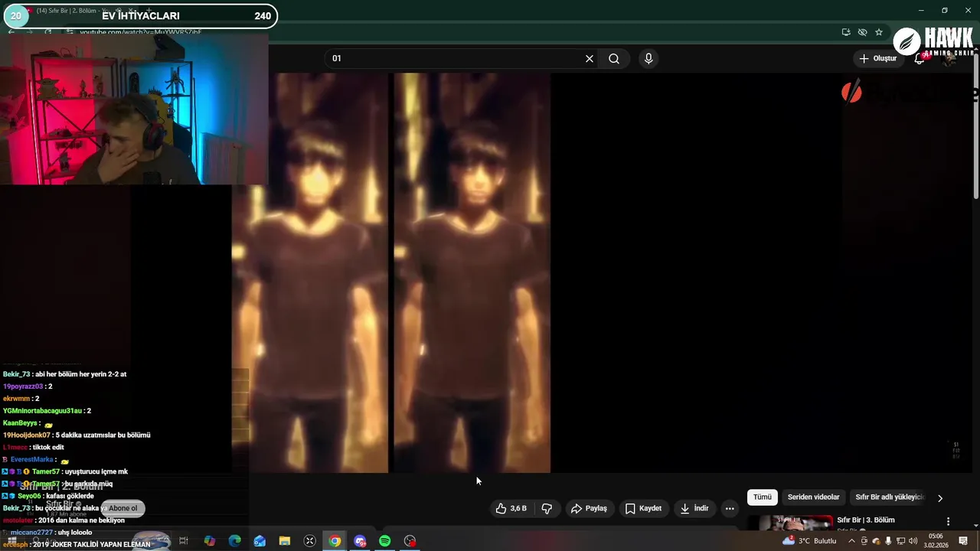Click chat username 19Hooljdonk07
This screenshot has height=551, width=980.
27,435
